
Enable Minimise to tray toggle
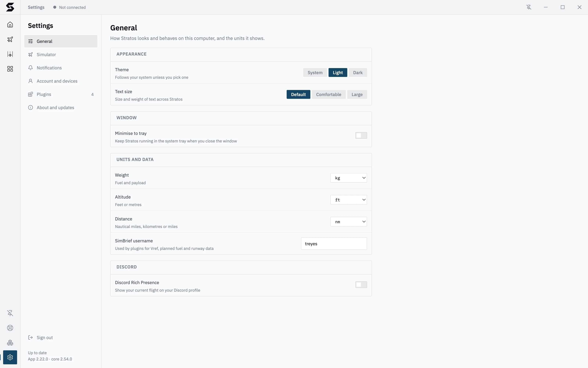tap(361, 135)
